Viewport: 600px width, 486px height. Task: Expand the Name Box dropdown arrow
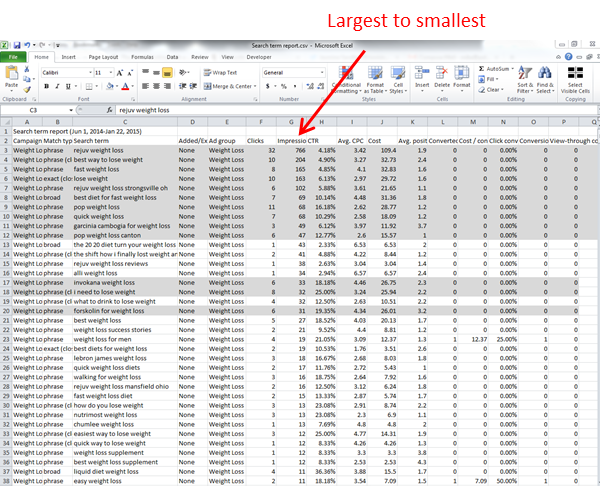click(71, 110)
